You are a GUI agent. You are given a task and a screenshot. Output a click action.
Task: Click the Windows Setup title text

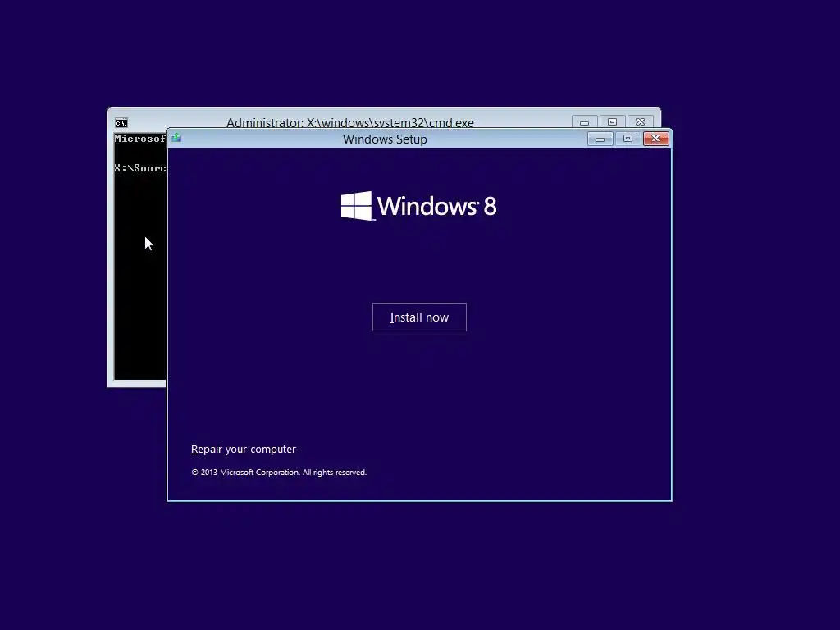tap(385, 139)
